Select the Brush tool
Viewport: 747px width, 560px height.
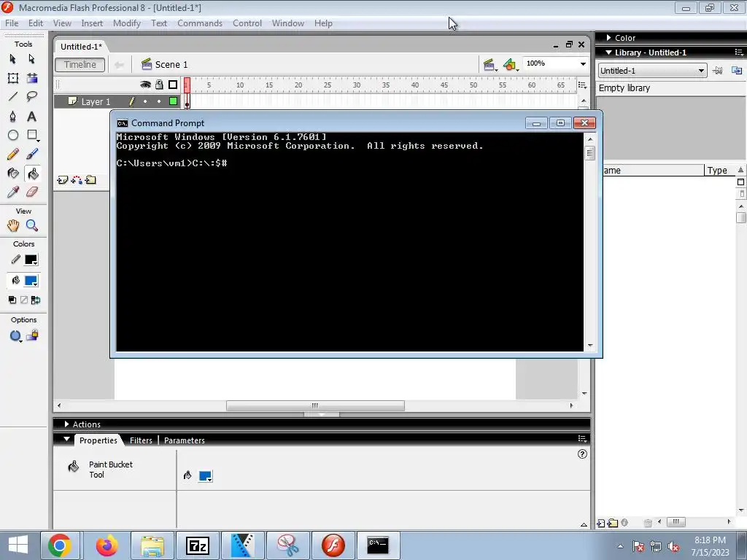pyautogui.click(x=32, y=155)
